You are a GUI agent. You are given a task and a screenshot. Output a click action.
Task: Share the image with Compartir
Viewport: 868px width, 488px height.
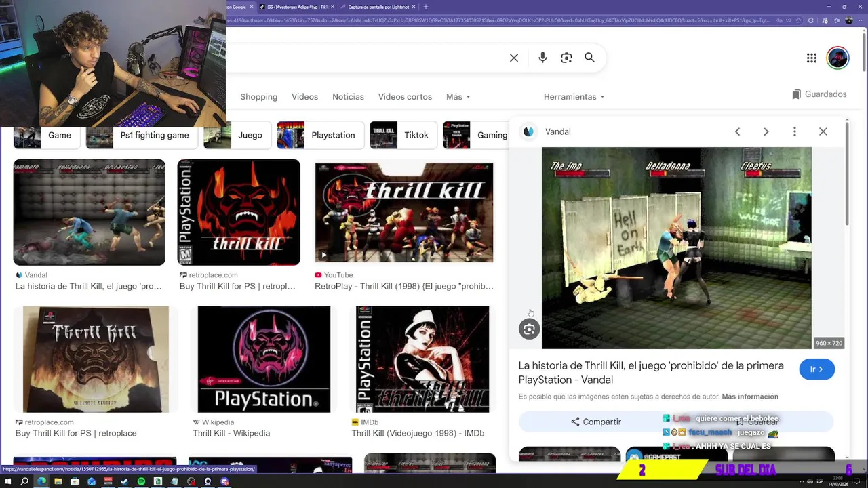(596, 422)
